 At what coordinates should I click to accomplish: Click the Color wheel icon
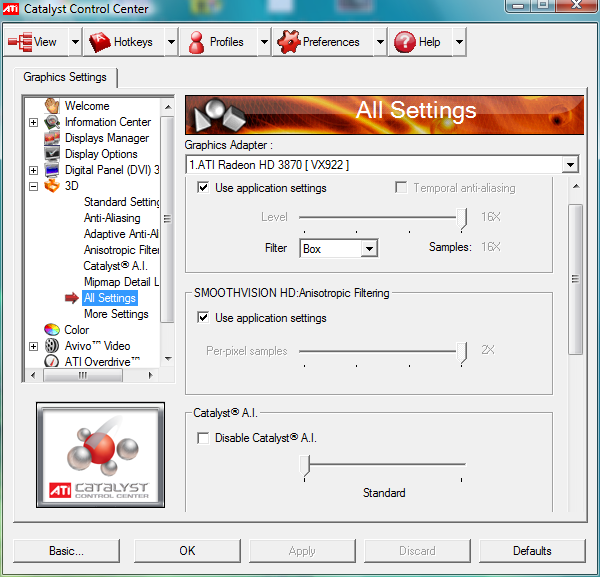click(52, 329)
